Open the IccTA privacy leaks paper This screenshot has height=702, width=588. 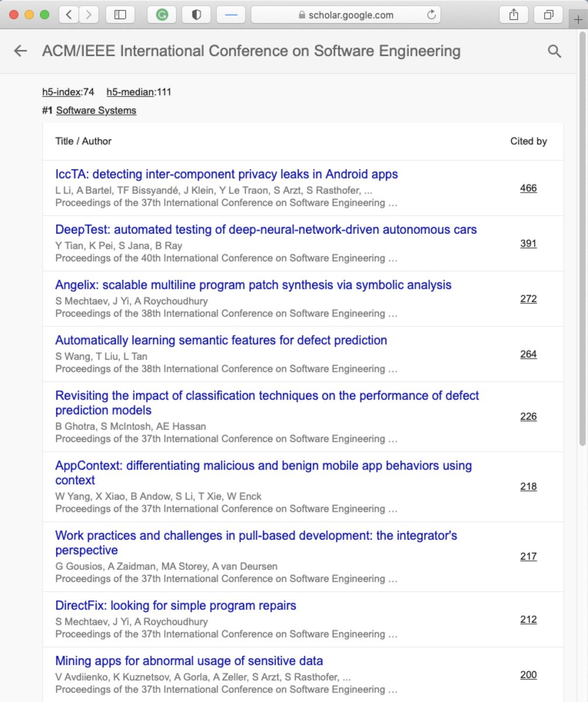pos(226,174)
